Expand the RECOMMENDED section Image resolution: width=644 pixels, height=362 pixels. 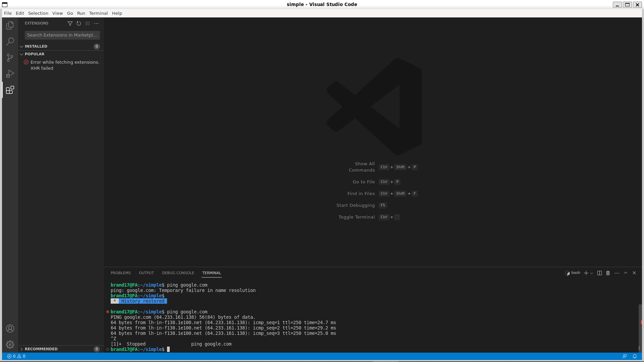(41, 349)
